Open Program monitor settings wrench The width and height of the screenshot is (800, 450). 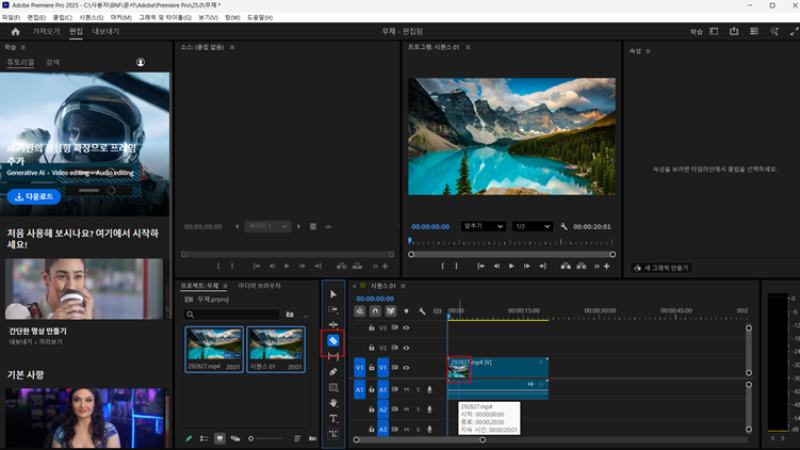[x=564, y=227]
